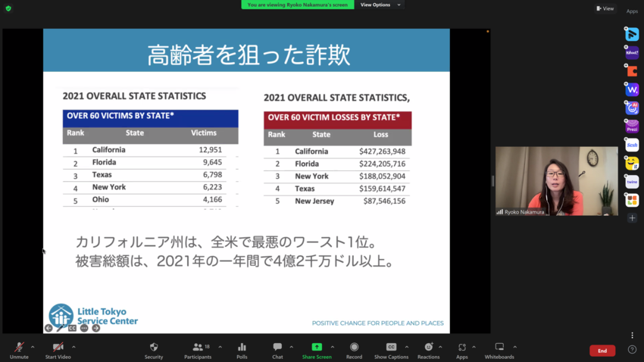The height and width of the screenshot is (362, 644).
Task: Start recording with the Record button
Action: pyautogui.click(x=354, y=351)
